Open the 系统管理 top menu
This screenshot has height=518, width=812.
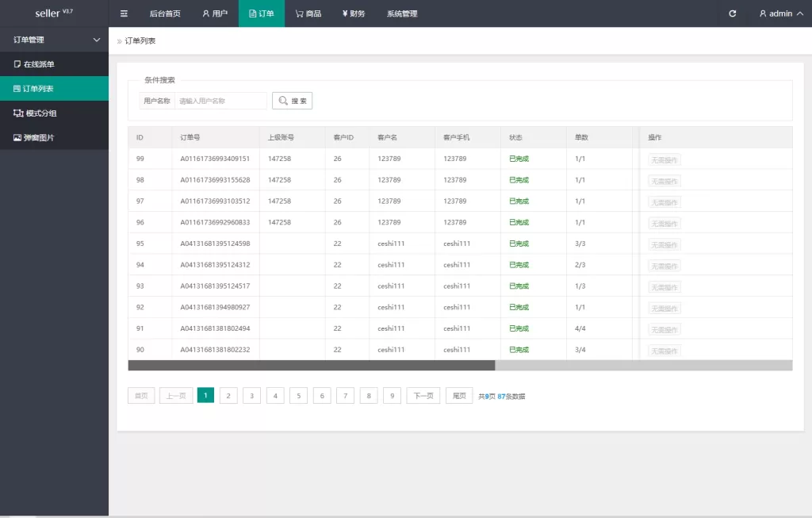[402, 13]
